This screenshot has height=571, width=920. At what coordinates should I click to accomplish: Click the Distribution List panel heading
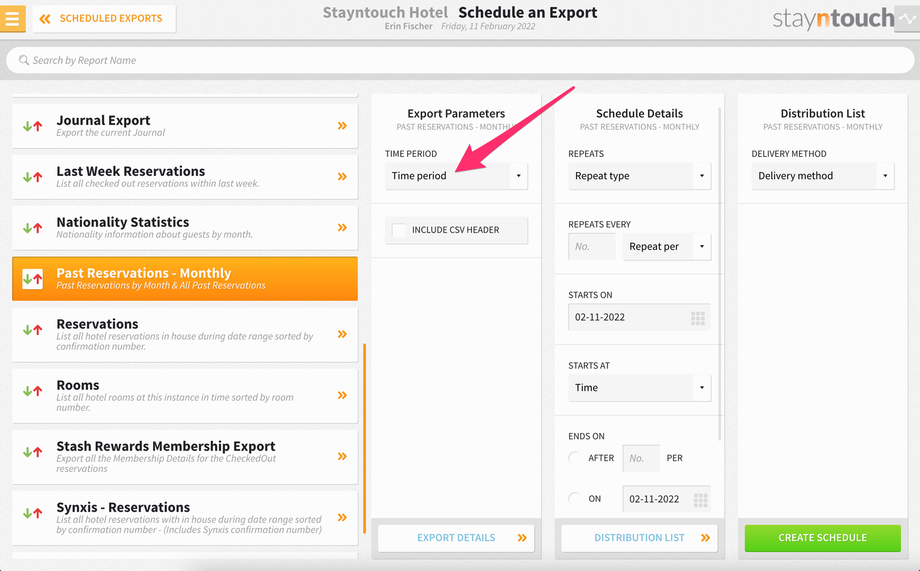823,114
